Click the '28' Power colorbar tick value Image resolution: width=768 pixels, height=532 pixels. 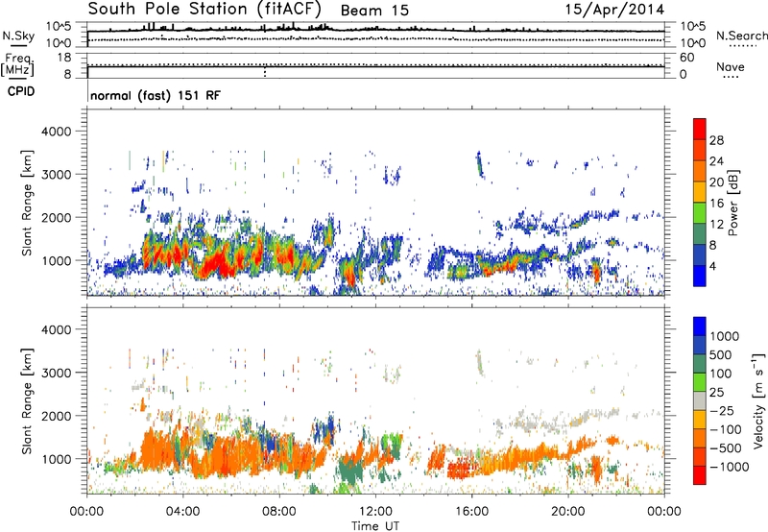716,140
